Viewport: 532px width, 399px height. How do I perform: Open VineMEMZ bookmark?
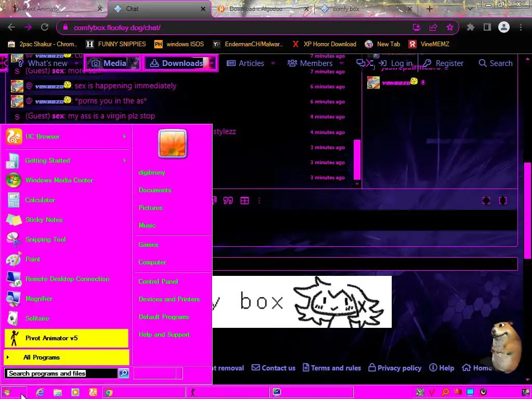[x=429, y=44]
